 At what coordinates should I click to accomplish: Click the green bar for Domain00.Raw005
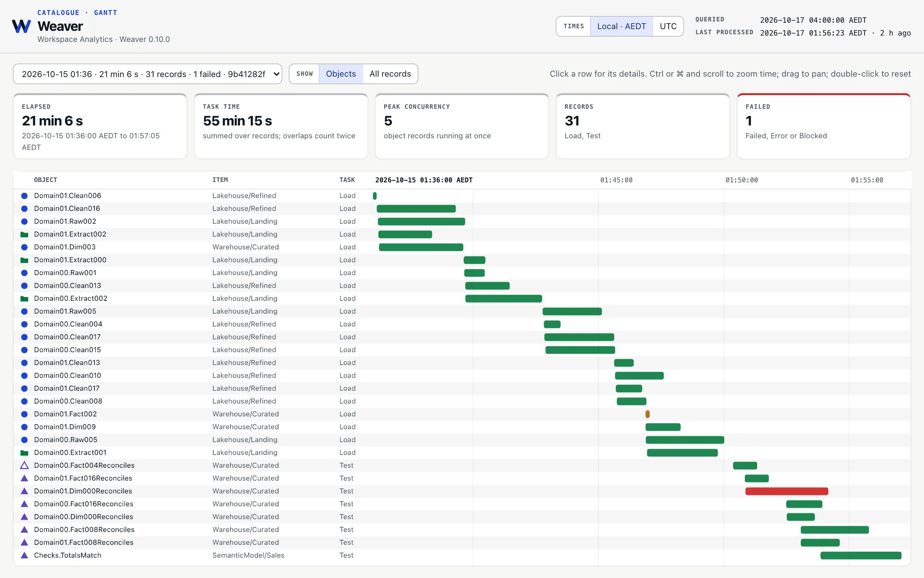[x=684, y=440]
